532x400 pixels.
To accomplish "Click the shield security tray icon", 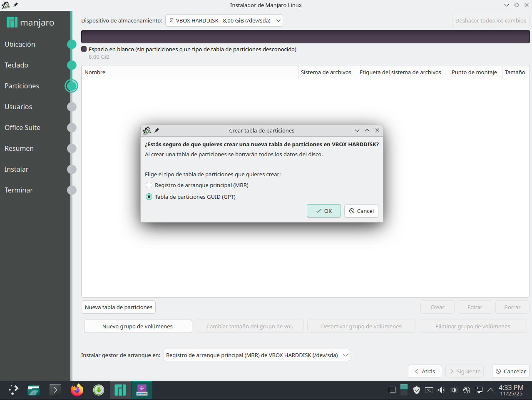I will (x=416, y=390).
